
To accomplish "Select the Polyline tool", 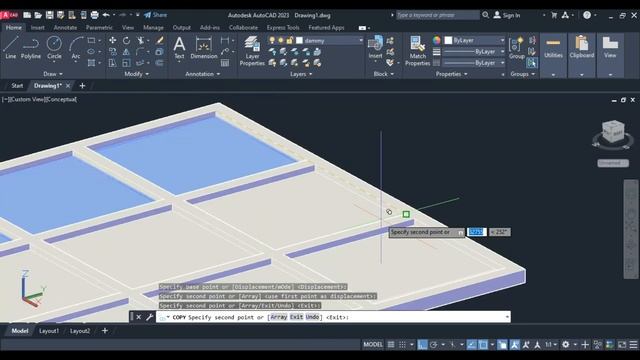I will (x=31, y=47).
